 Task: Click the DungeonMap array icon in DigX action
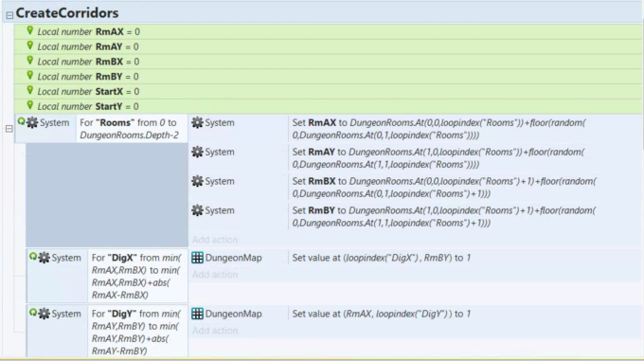(198, 258)
